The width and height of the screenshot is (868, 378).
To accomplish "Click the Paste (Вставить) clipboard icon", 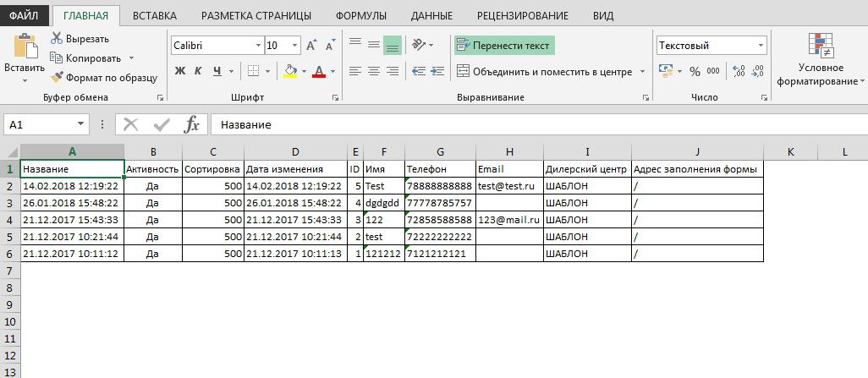I will point(25,46).
